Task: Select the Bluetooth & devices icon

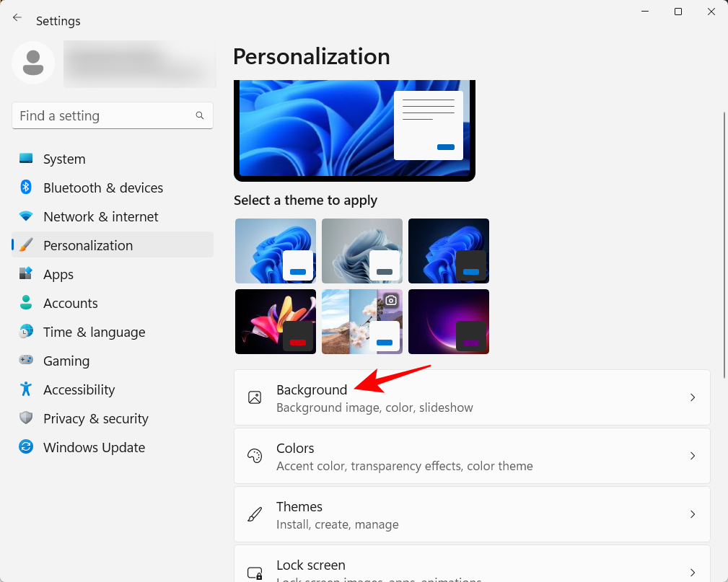Action: pos(26,188)
